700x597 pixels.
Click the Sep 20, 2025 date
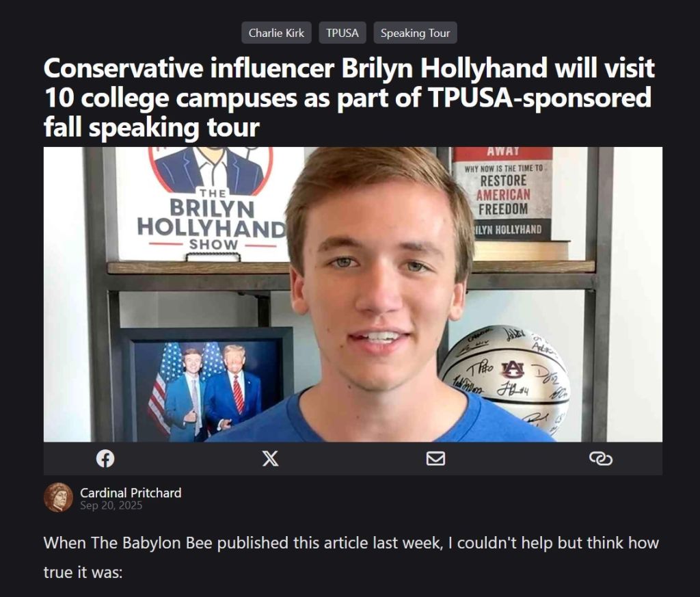tap(111, 505)
